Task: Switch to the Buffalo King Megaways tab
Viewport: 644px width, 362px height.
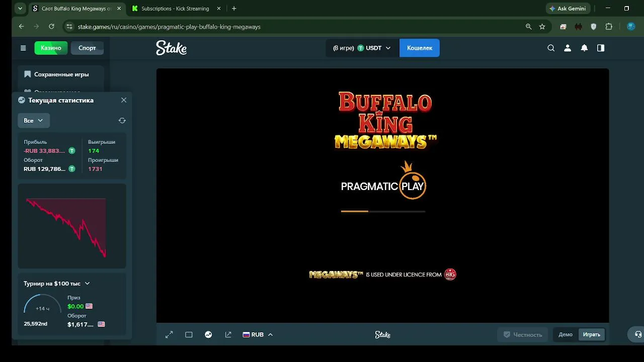Action: point(76,9)
